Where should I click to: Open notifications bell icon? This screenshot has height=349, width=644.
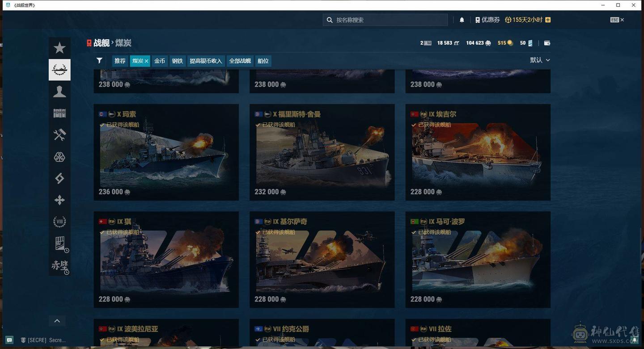point(462,20)
